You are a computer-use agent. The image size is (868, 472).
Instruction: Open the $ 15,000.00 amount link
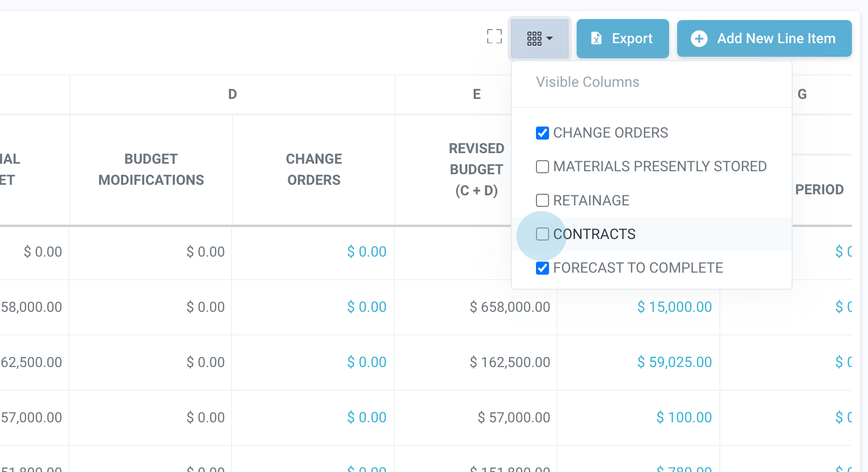point(674,307)
